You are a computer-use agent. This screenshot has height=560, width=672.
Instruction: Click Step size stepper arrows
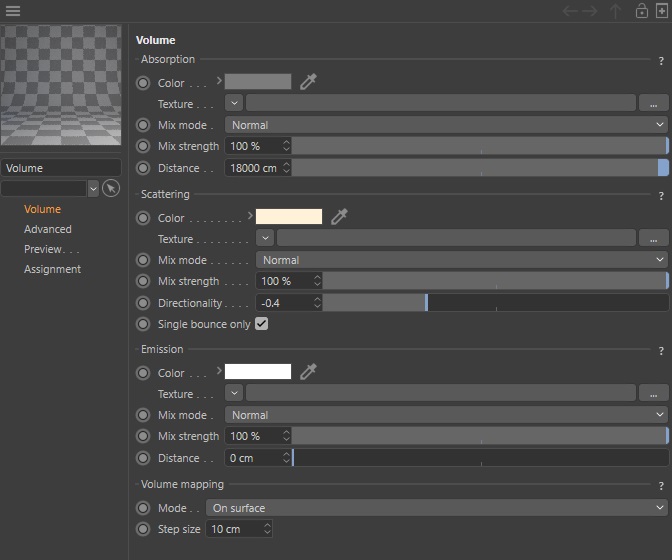click(x=267, y=529)
